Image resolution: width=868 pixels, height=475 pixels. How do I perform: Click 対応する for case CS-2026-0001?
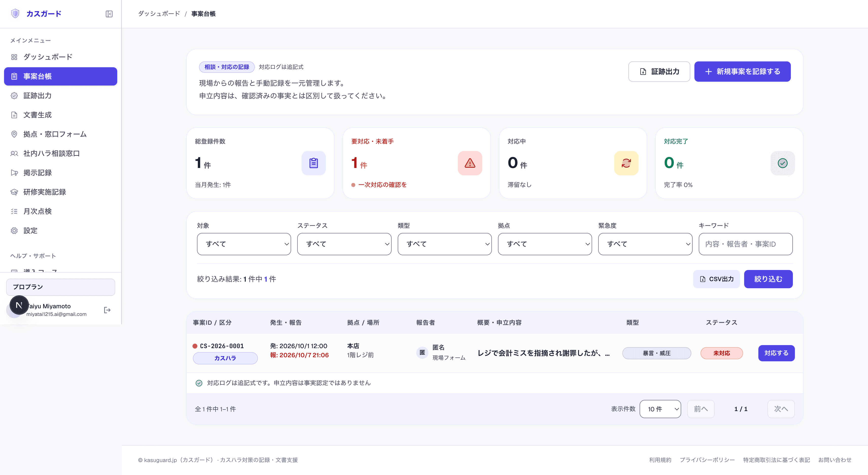click(776, 353)
